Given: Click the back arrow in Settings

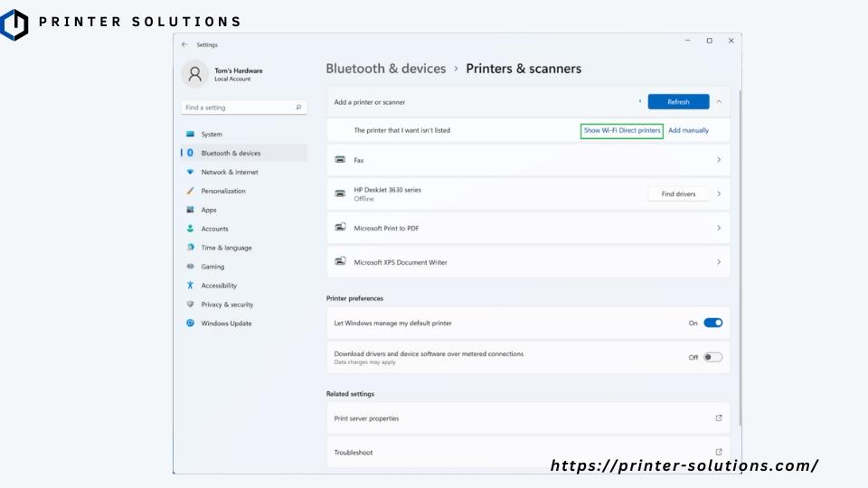Looking at the screenshot, I should [x=184, y=44].
